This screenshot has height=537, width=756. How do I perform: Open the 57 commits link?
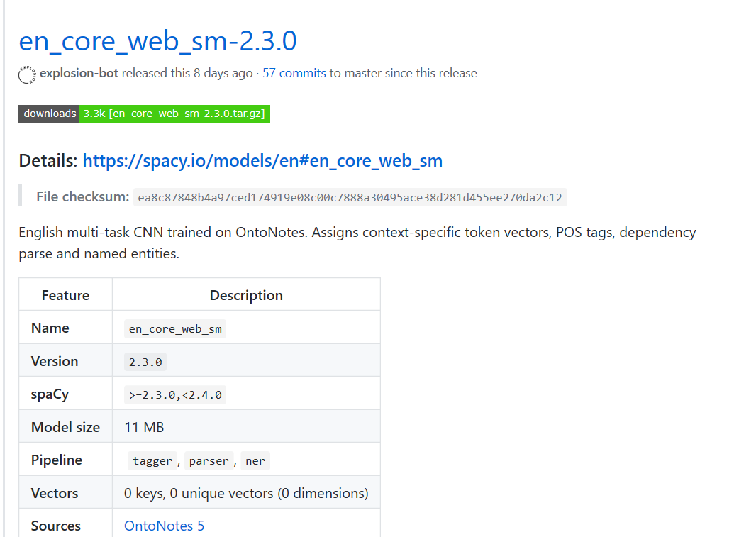coord(294,73)
